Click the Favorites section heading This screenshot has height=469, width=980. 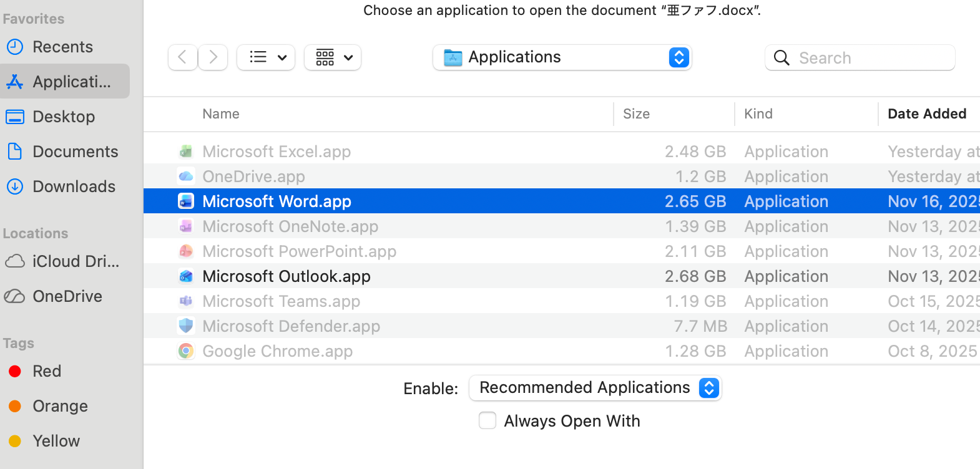(33, 19)
